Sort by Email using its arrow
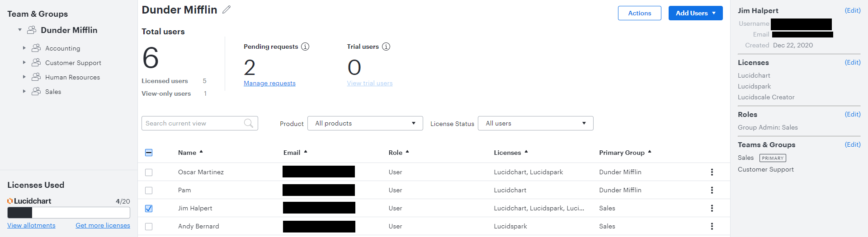Screen dimensions: 868x237 tap(306, 152)
